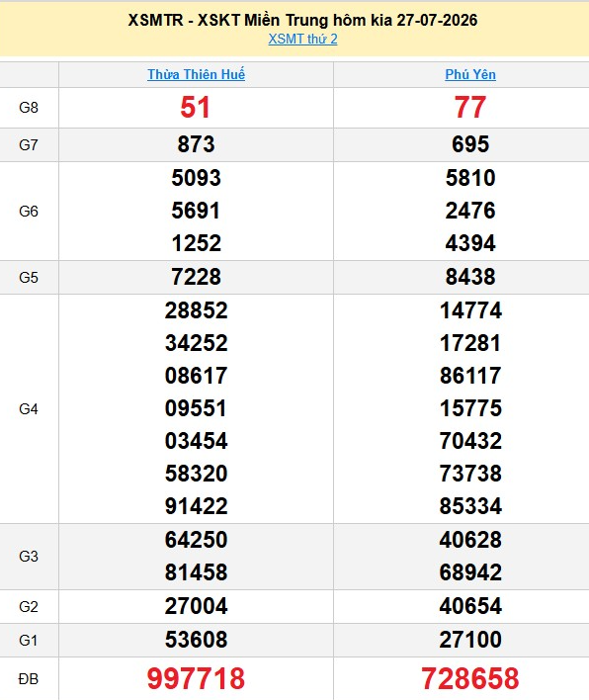Viewport: 589px width, 700px height.
Task: Click the G2 number 40654
Action: point(470,606)
